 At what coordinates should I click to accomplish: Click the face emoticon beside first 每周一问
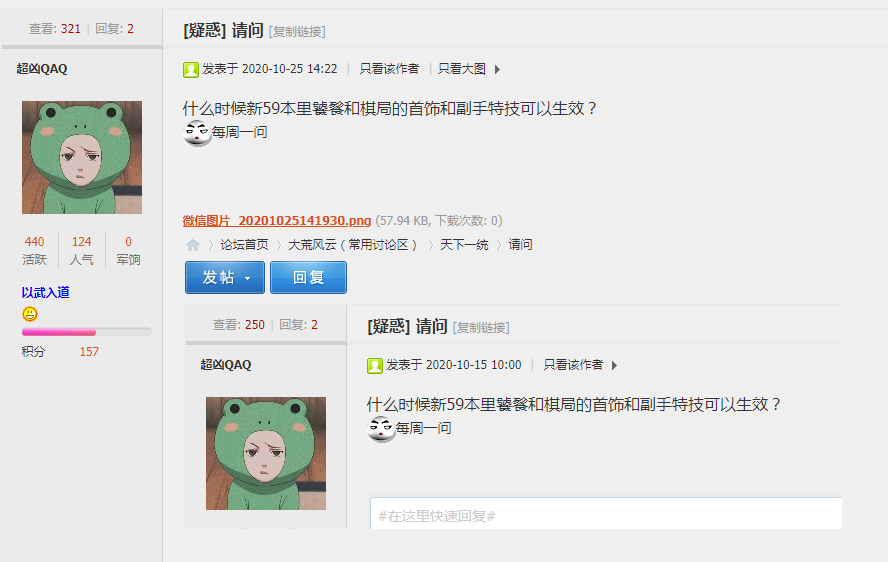197,133
